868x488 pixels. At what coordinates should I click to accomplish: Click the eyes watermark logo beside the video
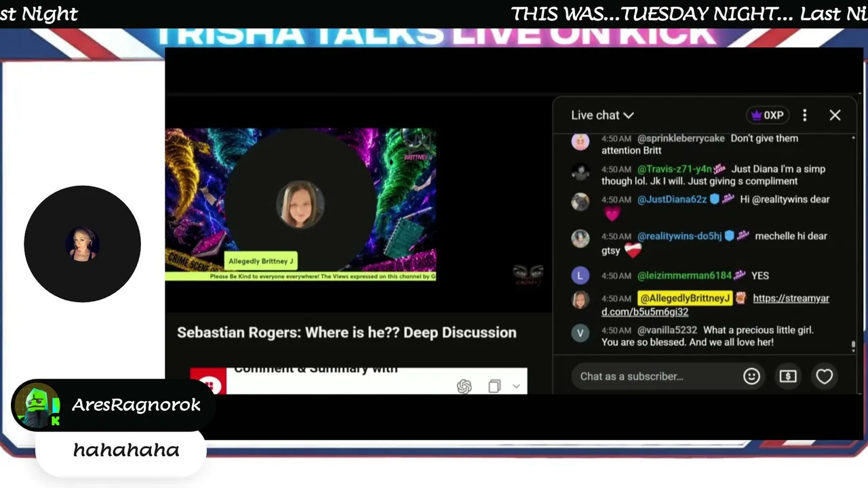coord(528,274)
